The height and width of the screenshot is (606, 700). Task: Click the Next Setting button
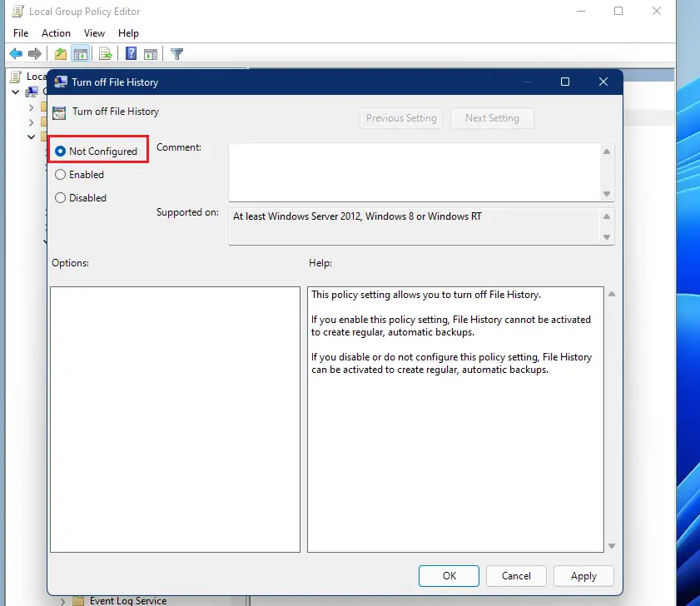coord(492,118)
